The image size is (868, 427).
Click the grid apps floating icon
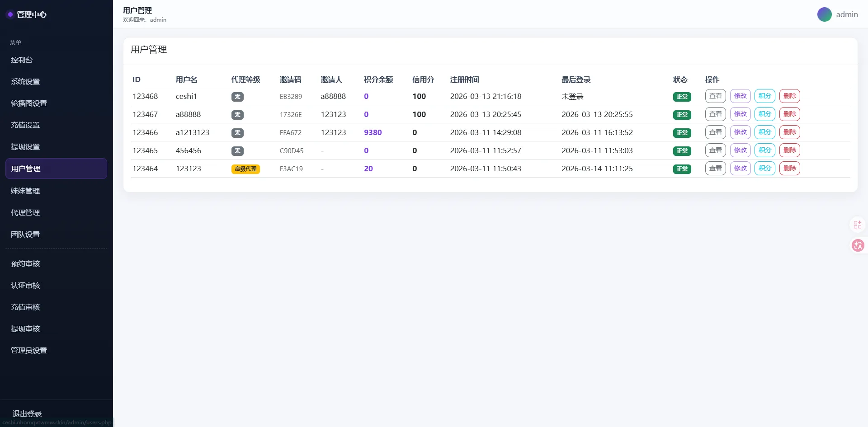pos(858,225)
